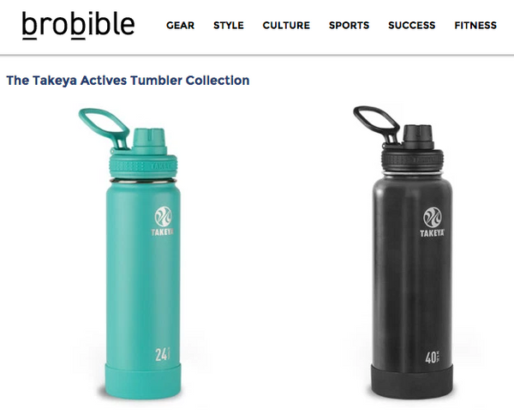This screenshot has width=514, height=420.
Task: Click the teal spout lid cap
Action: click(149, 141)
